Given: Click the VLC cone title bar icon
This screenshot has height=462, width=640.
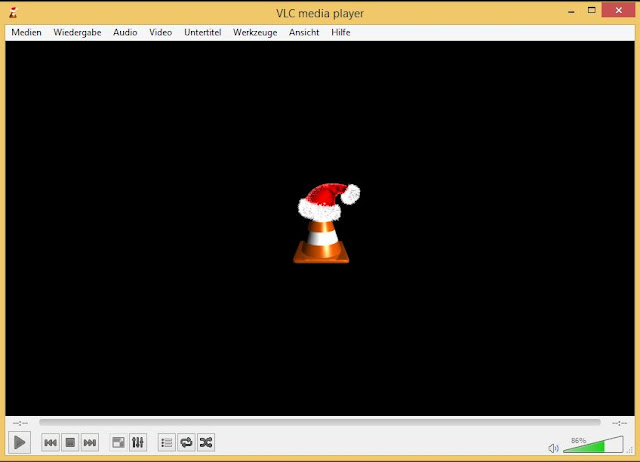Looking at the screenshot, I should pos(13,13).
